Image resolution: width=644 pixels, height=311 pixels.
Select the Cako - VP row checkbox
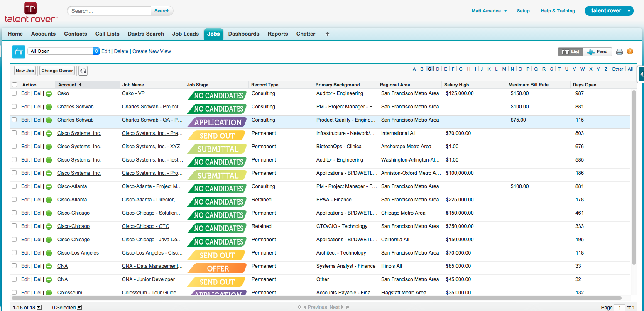coord(14,93)
